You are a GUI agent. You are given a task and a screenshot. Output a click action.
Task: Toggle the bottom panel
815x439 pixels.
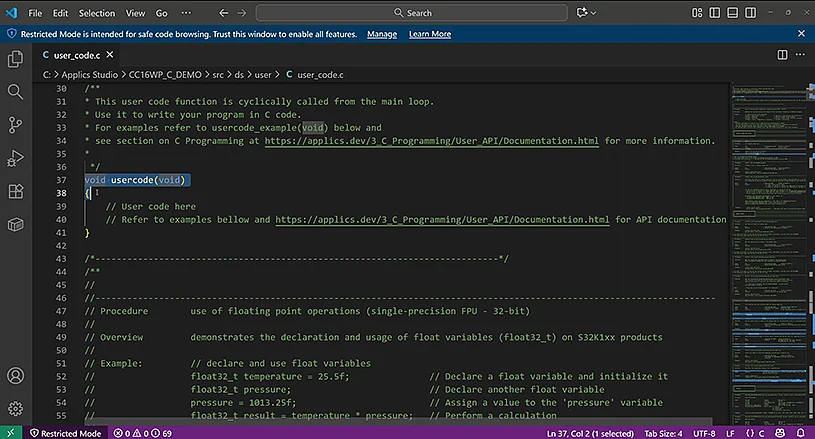732,13
